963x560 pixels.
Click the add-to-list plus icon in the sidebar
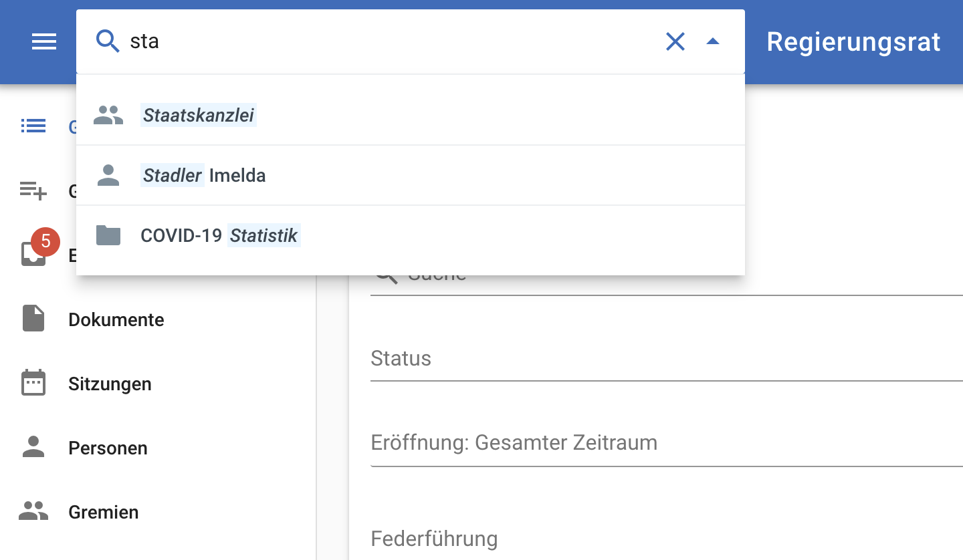coord(33,191)
